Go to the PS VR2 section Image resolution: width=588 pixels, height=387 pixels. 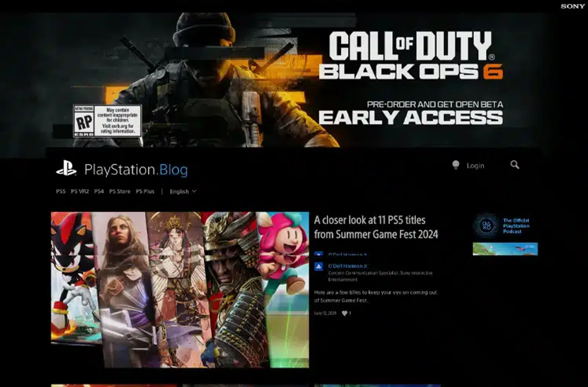click(x=80, y=191)
